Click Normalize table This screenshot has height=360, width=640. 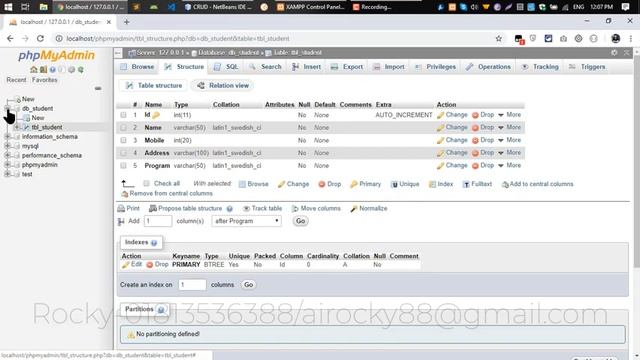(369, 209)
